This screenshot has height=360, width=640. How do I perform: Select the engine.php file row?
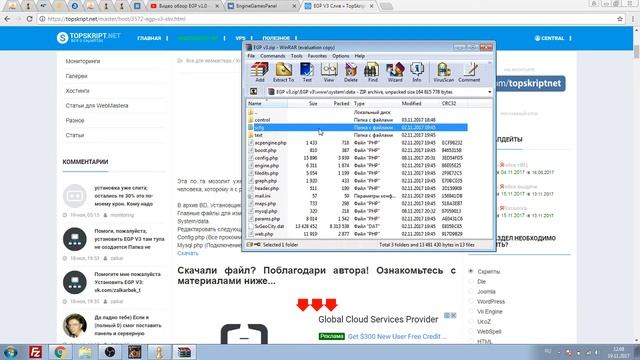pos(357,166)
